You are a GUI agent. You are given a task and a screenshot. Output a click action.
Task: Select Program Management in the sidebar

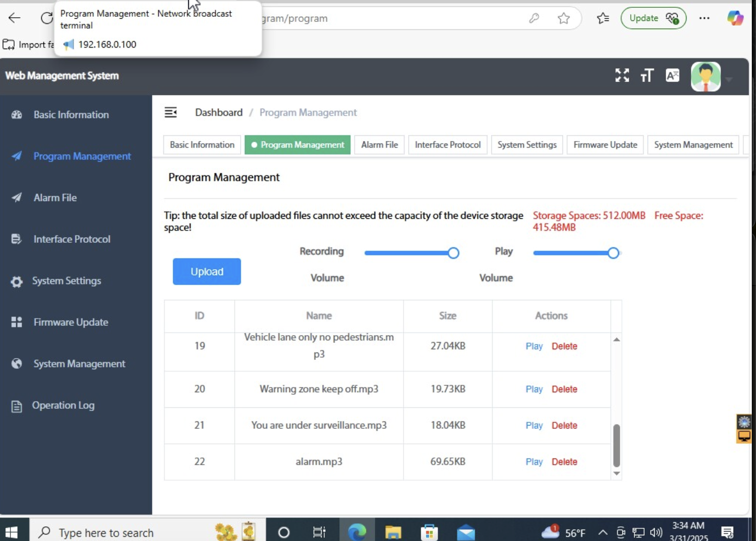[76, 156]
